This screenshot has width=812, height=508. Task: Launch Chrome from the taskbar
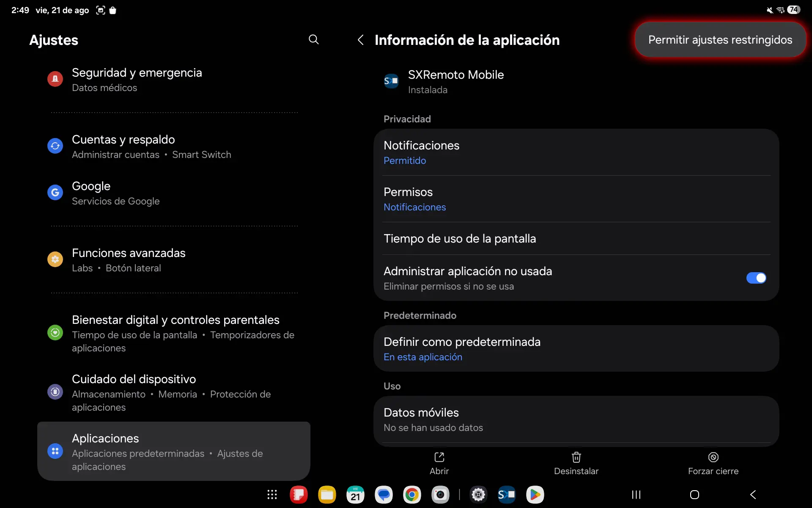412,494
